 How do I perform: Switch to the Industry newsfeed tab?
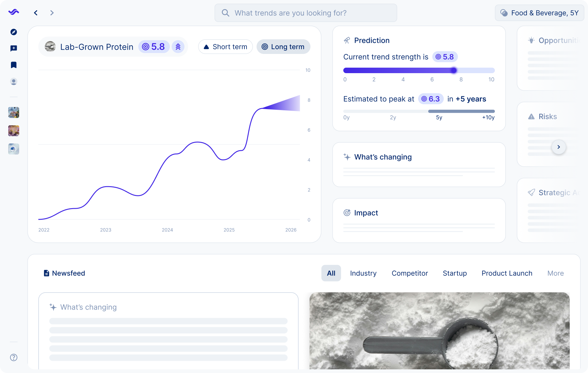coord(363,273)
